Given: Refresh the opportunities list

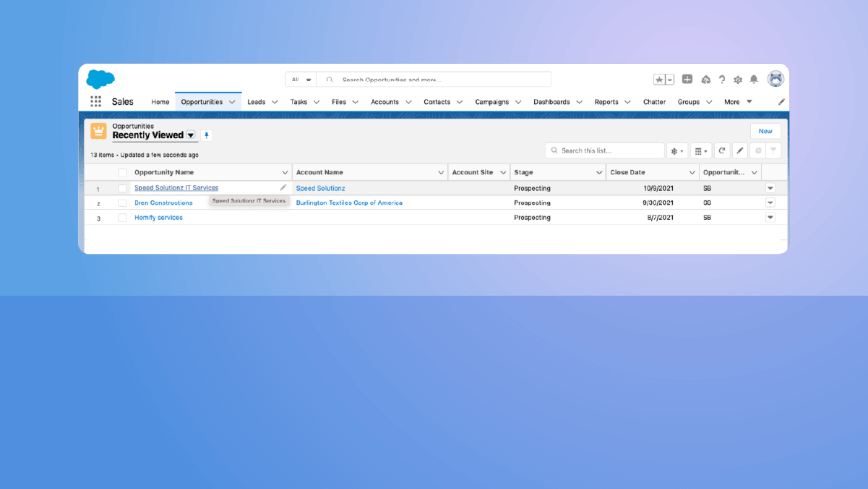Looking at the screenshot, I should [722, 150].
